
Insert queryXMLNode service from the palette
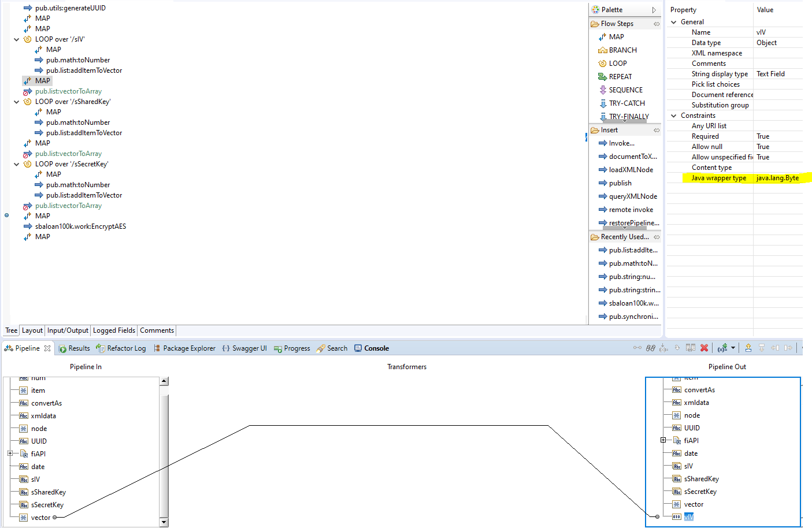coord(628,196)
